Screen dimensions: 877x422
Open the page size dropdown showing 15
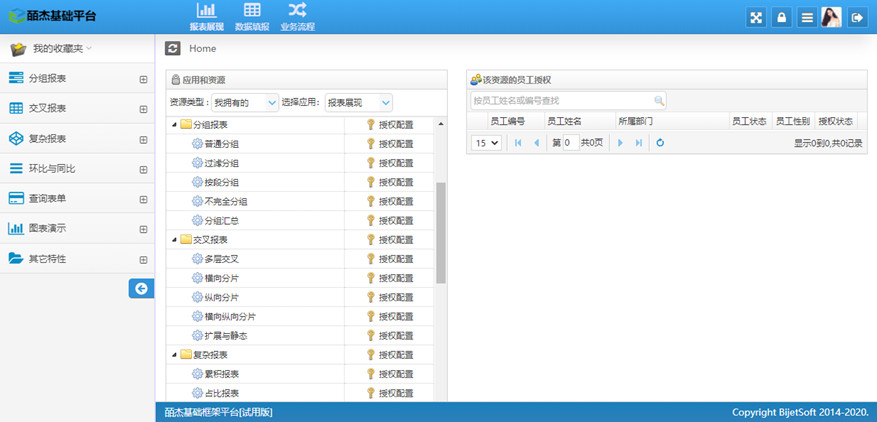(486, 143)
